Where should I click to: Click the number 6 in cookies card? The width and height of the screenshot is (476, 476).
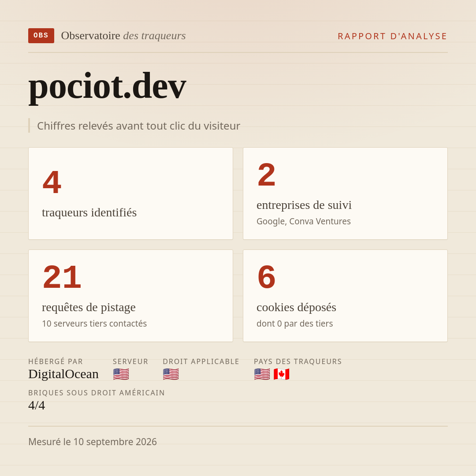tap(267, 277)
